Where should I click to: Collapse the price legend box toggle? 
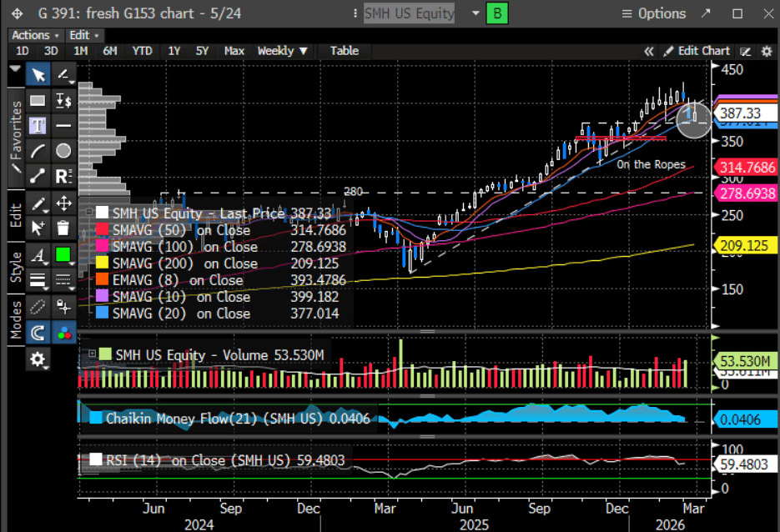pos(89,213)
